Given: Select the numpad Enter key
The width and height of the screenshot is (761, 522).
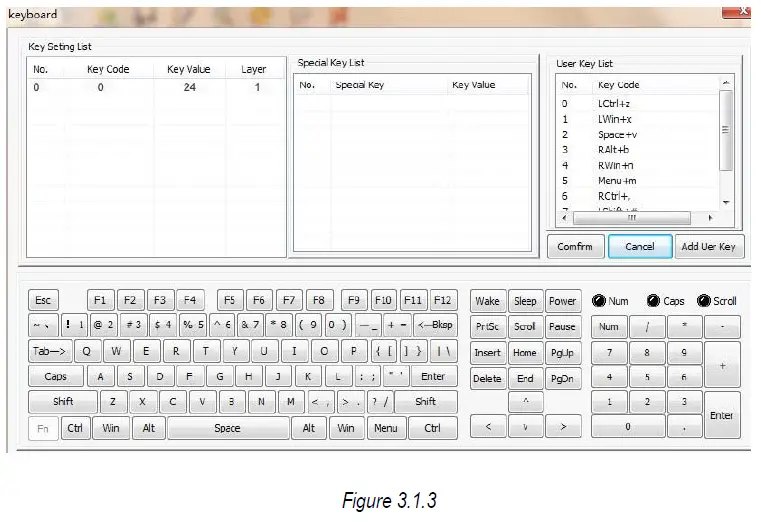Looking at the screenshot, I should click(722, 415).
